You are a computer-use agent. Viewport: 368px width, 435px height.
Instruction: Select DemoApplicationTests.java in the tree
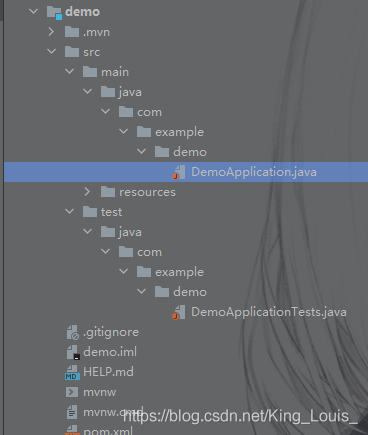[x=269, y=312]
